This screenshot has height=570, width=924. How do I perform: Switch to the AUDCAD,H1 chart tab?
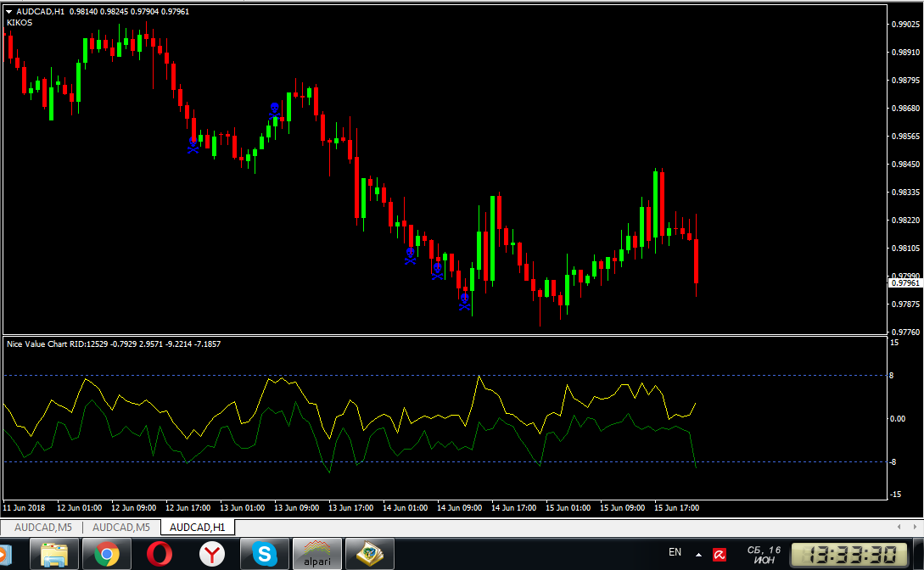click(x=198, y=528)
